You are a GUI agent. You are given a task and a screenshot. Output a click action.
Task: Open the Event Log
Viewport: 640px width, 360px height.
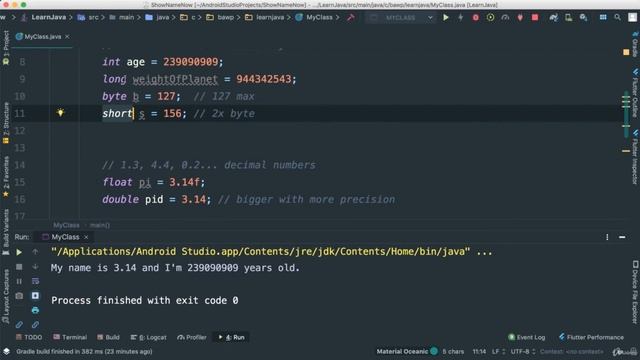click(527, 337)
